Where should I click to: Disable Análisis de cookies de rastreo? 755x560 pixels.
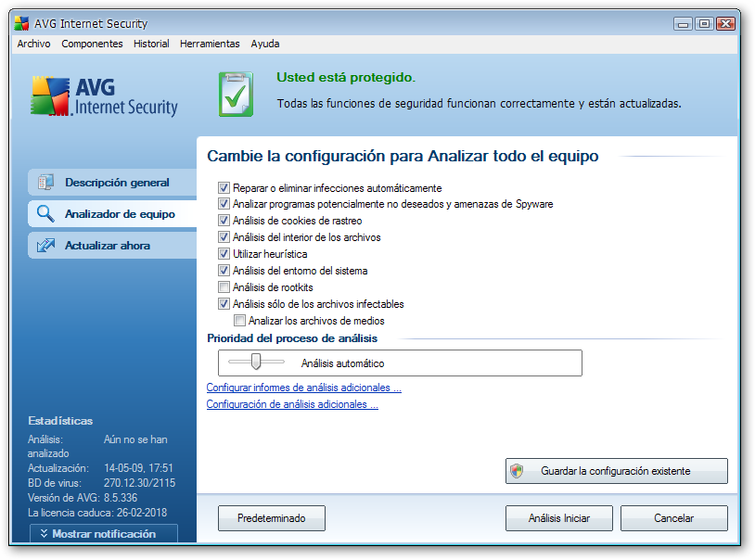[x=224, y=221]
